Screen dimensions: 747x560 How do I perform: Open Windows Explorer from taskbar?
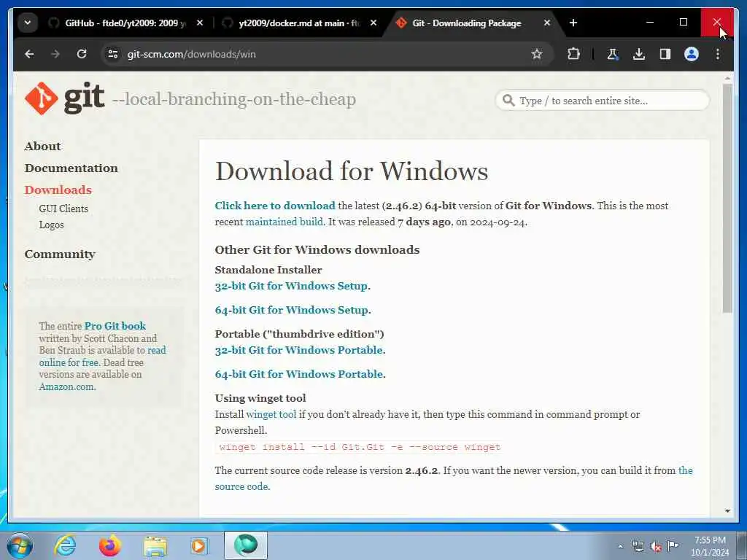[x=155, y=547]
